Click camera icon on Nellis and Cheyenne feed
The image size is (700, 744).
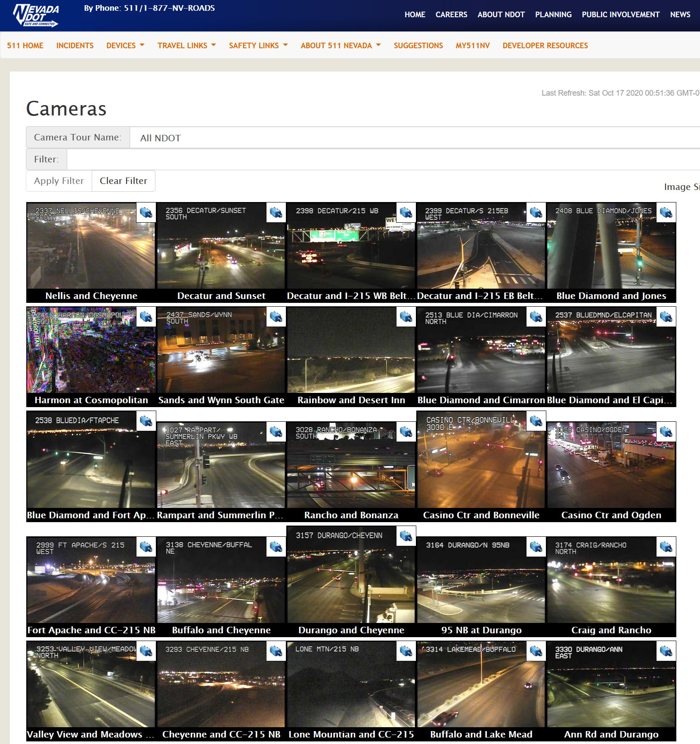146,213
